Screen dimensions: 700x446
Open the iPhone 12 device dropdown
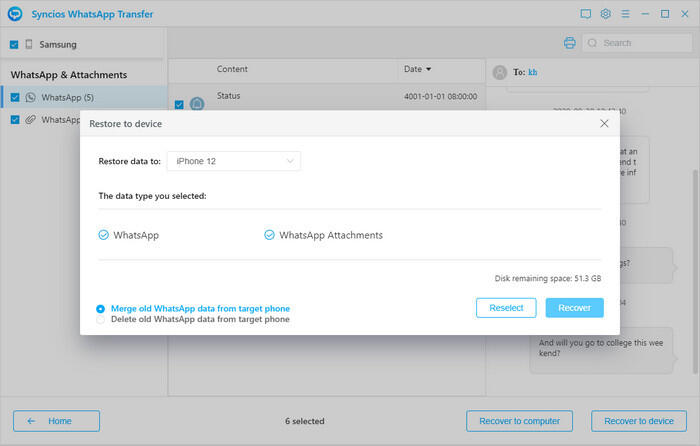(233, 161)
